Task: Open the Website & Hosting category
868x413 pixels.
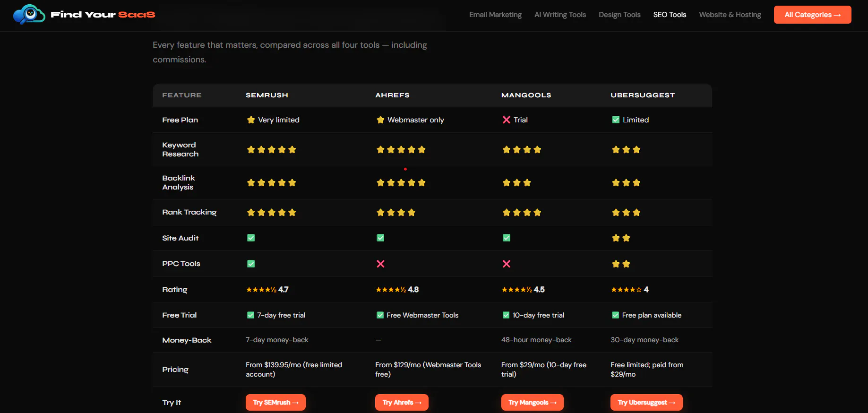Action: click(x=730, y=15)
